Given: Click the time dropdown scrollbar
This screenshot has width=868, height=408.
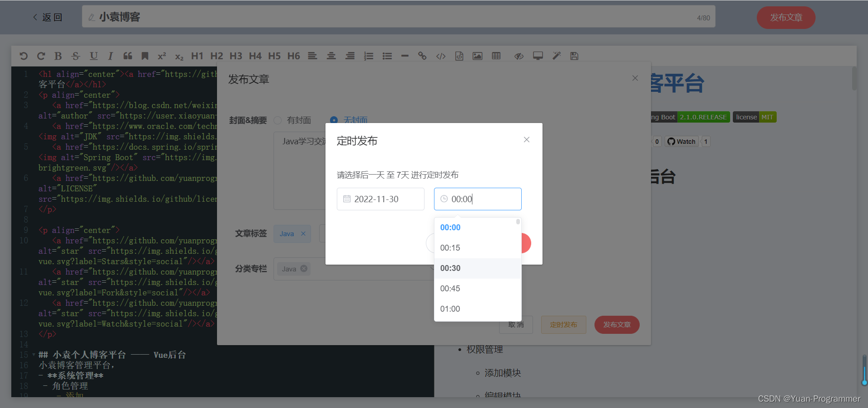Looking at the screenshot, I should coord(518,222).
